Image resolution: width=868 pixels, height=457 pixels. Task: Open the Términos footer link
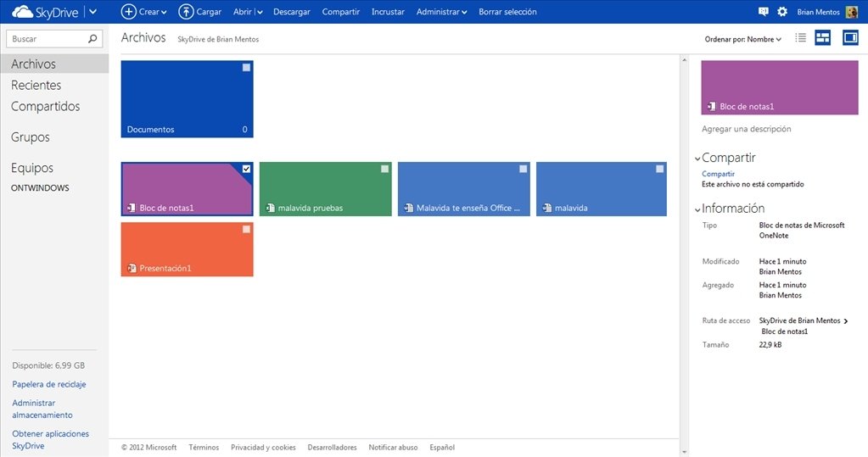click(x=204, y=448)
